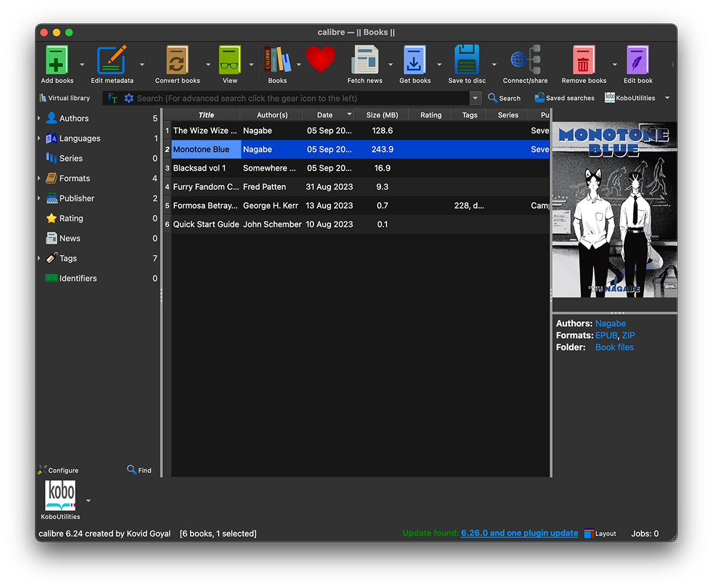Click in the search input field

click(x=302, y=98)
